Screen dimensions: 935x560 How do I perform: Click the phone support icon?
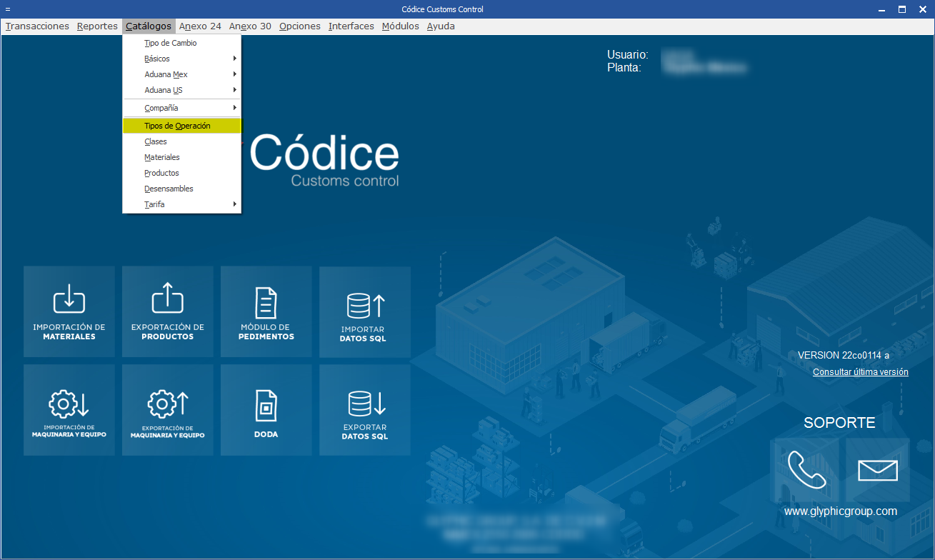pyautogui.click(x=806, y=469)
